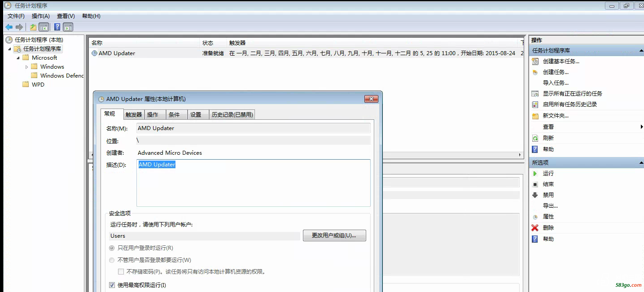Screen dimensions: 644x292
Task: Toggle the action pane toolbar icon
Action: (68, 27)
